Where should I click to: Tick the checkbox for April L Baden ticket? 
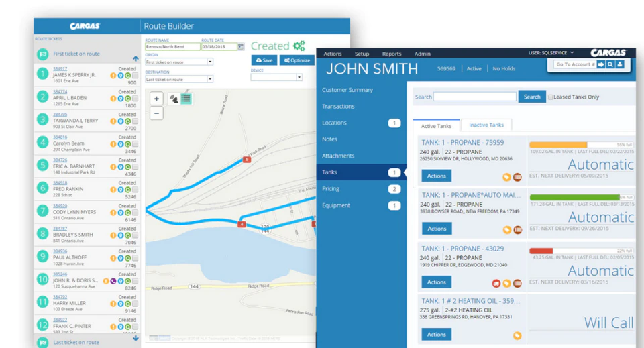click(x=135, y=99)
